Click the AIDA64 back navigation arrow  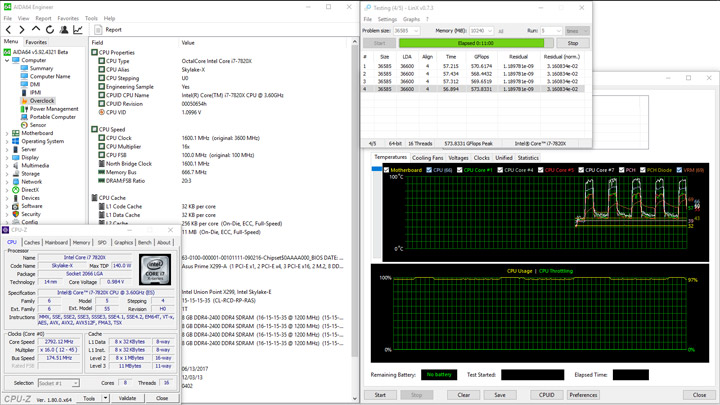coord(9,30)
